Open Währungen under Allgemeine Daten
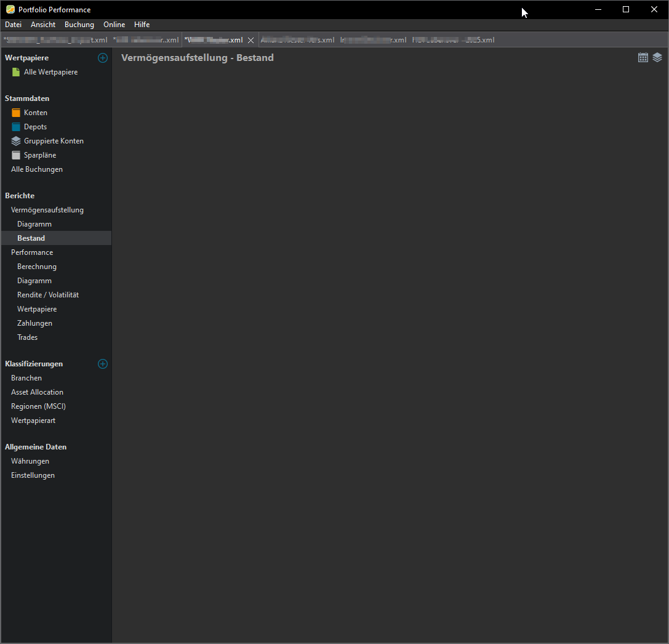The width and height of the screenshot is (669, 644). (30, 461)
